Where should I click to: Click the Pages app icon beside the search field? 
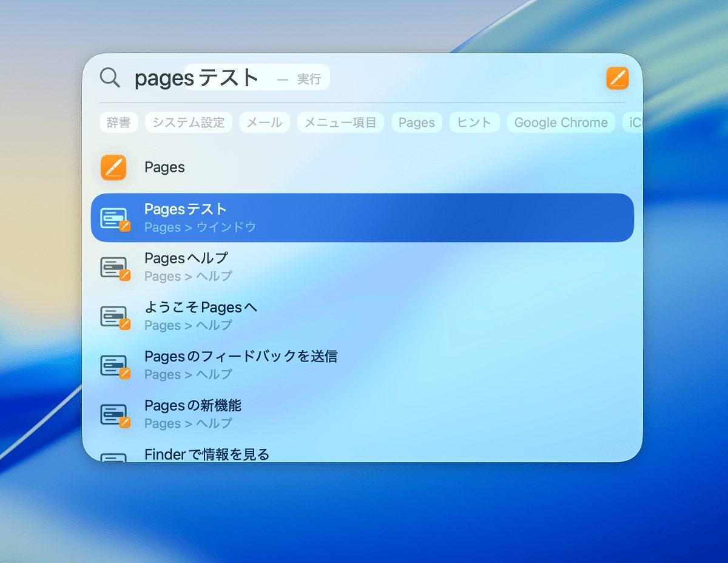[x=617, y=78]
